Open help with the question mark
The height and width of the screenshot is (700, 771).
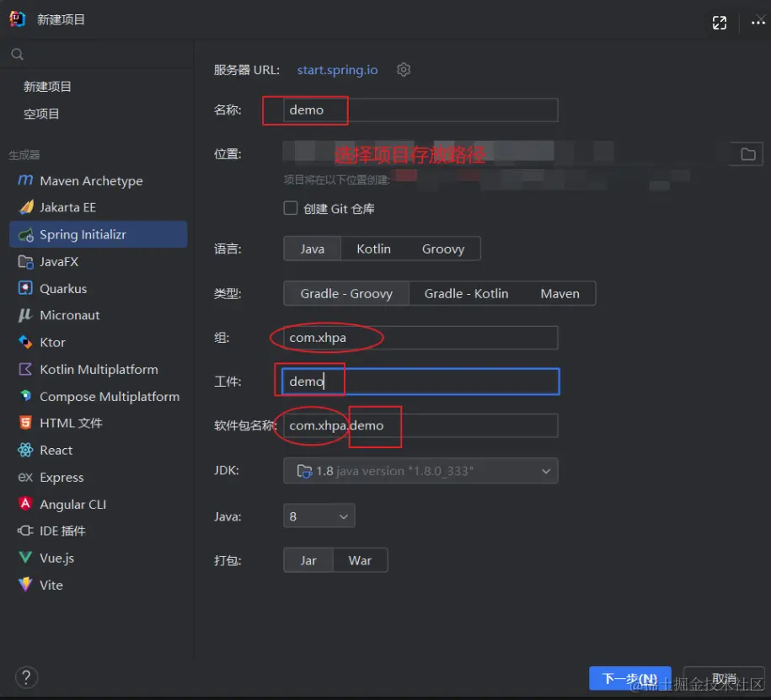(27, 677)
